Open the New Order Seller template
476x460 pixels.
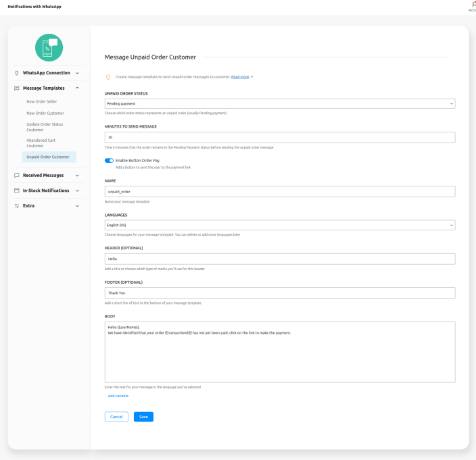(42, 101)
